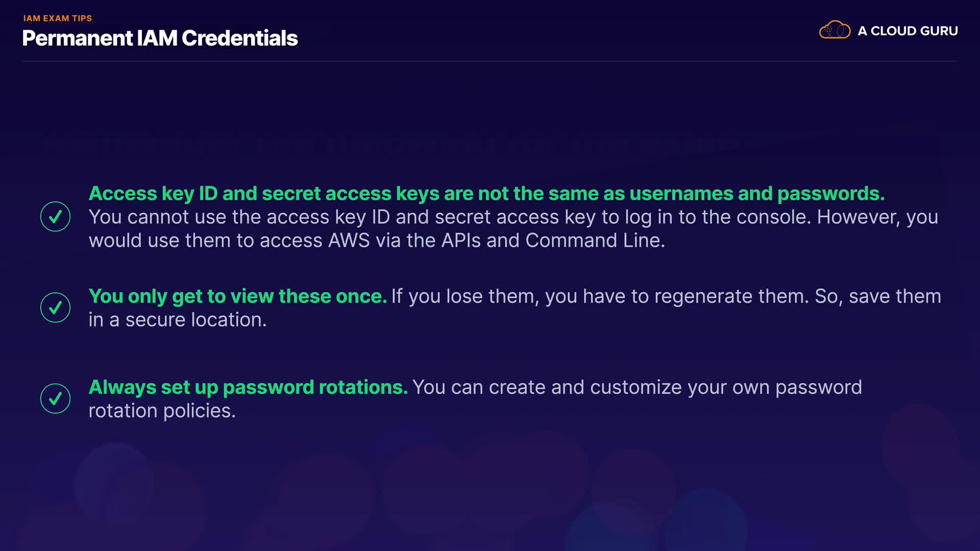Click the green heading about access key ID
Image resolution: width=980 pixels, height=551 pixels.
click(x=486, y=193)
